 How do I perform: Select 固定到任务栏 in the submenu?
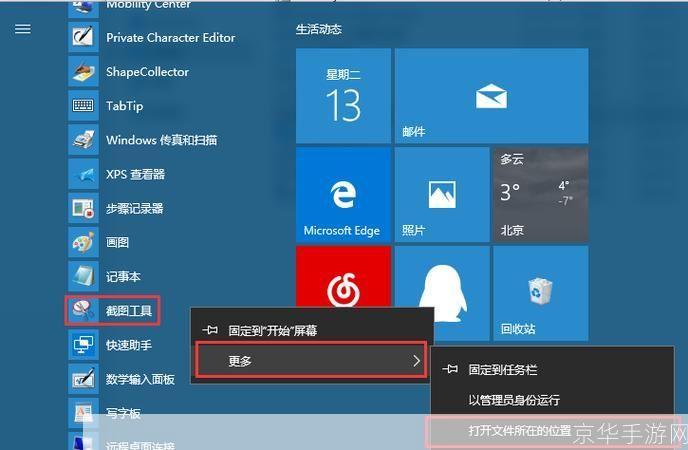(x=552, y=370)
